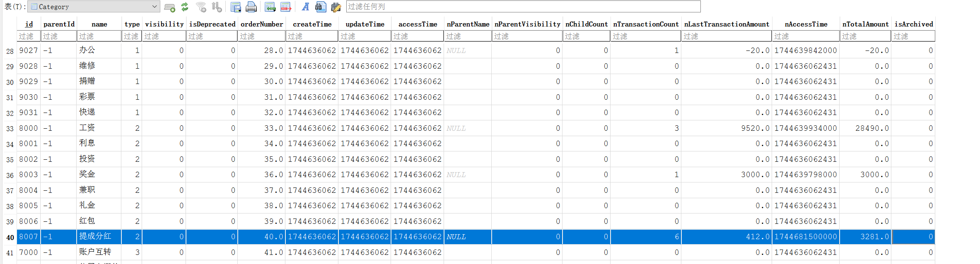Click the new data browser icon
This screenshot has width=980, height=264.
point(169,7)
